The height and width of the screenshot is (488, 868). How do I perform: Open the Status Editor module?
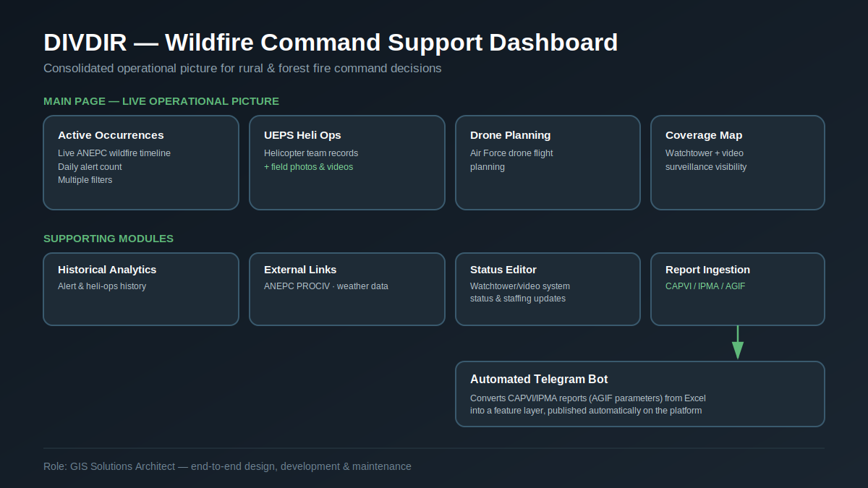pyautogui.click(x=548, y=289)
